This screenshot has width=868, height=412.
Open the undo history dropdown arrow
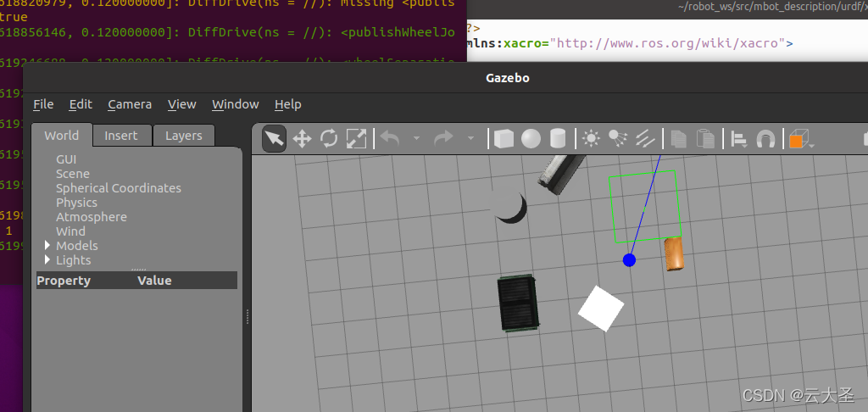[x=417, y=138]
